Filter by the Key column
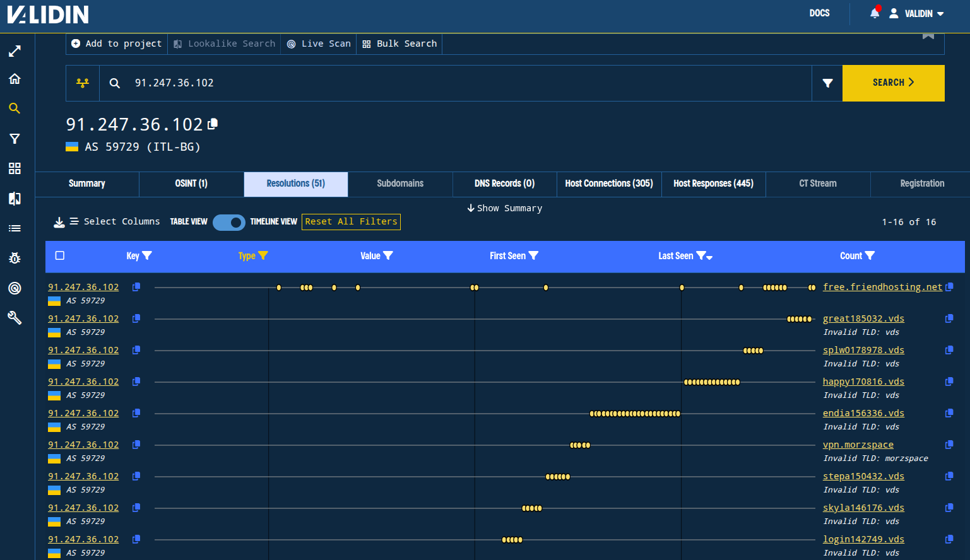The image size is (970, 560). coord(147,255)
